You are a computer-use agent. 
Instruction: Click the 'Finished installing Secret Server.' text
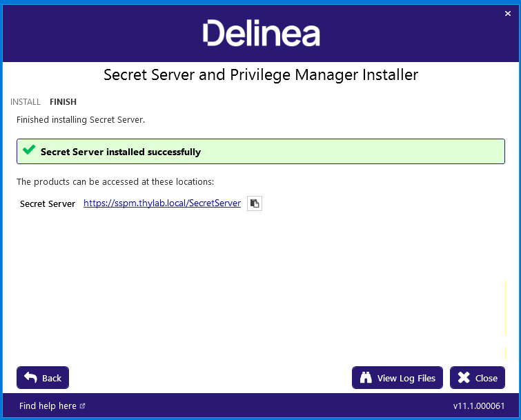81,119
